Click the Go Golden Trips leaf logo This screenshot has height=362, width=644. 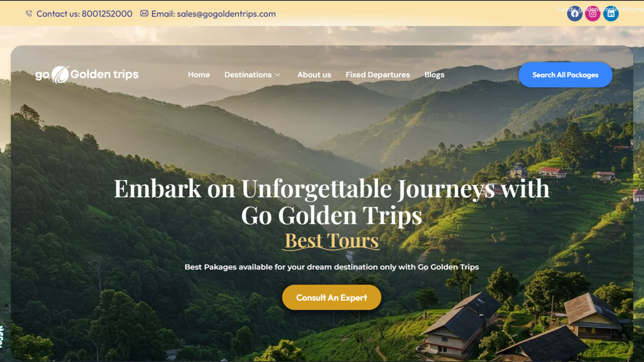pos(60,75)
